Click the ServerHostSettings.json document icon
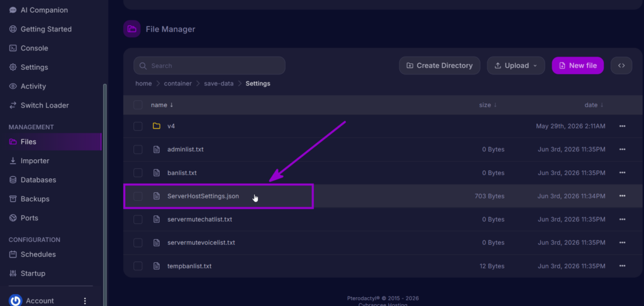Screen dimensions: 644x306 157,196
